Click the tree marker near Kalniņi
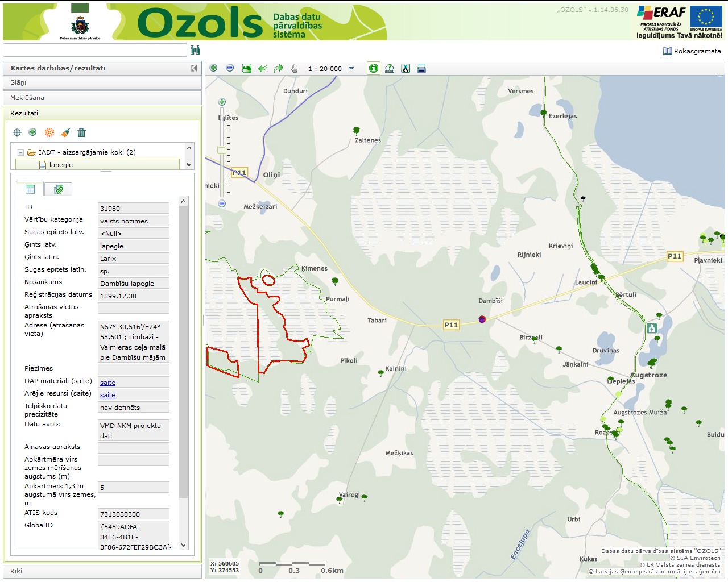 381,373
